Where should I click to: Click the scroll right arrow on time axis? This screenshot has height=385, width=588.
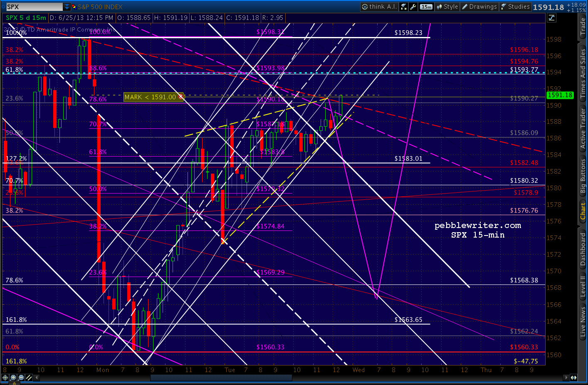pos(566,378)
